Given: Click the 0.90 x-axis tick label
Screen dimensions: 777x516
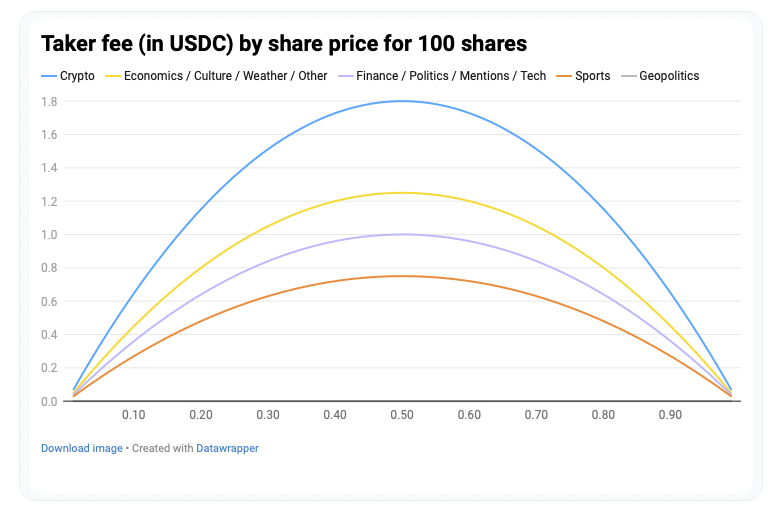Looking at the screenshot, I should coord(669,414).
